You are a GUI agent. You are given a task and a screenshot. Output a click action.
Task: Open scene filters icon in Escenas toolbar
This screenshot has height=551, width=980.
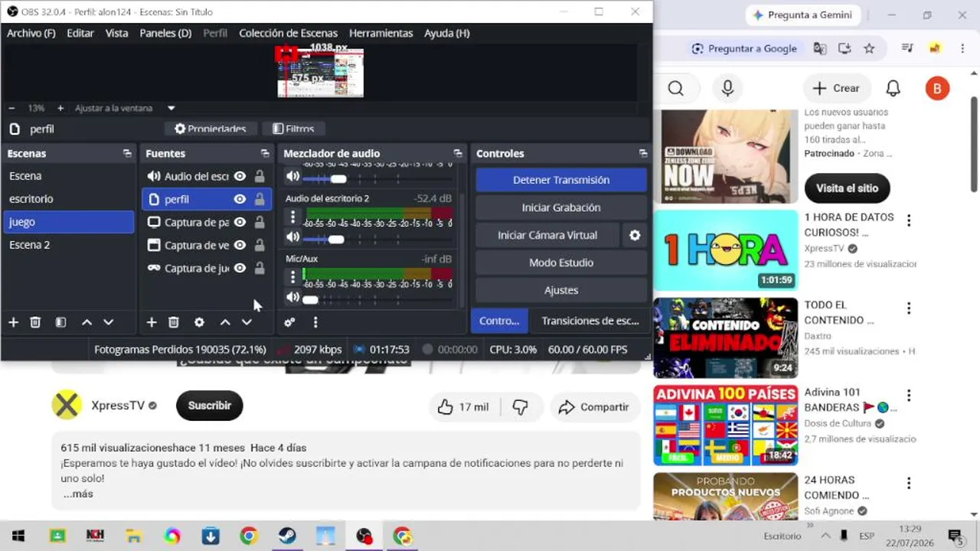[x=60, y=322]
